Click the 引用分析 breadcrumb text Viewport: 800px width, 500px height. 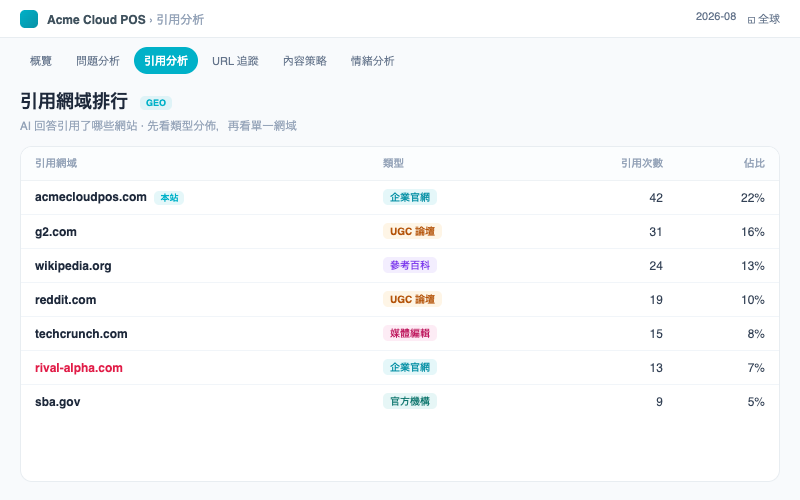tap(180, 19)
